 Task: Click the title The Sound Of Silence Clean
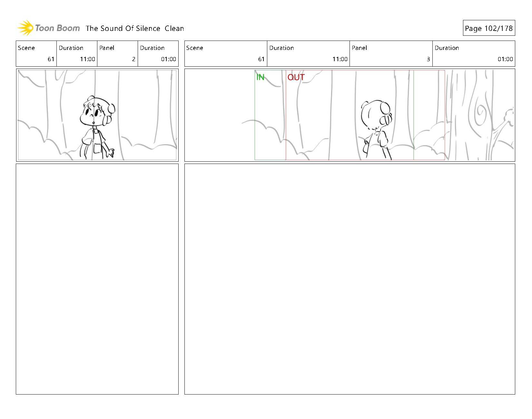click(135, 28)
